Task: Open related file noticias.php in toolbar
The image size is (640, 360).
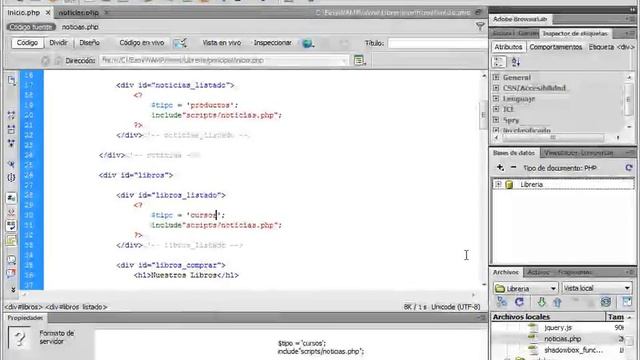Action: (x=80, y=27)
